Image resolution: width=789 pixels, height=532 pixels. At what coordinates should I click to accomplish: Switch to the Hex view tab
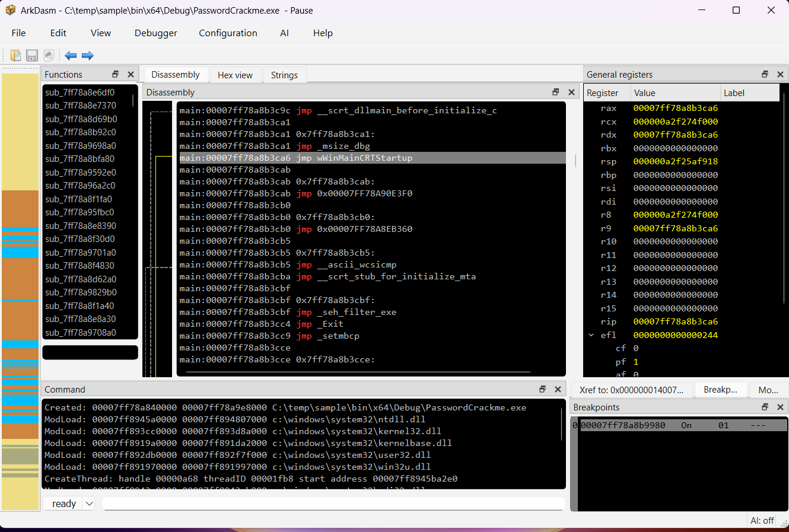(x=235, y=75)
